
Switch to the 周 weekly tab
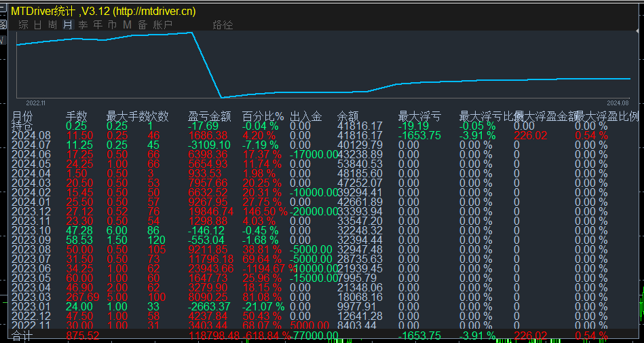52,25
